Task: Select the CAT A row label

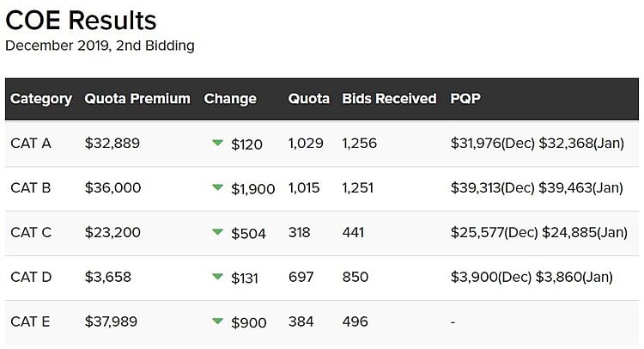Action: [x=31, y=143]
